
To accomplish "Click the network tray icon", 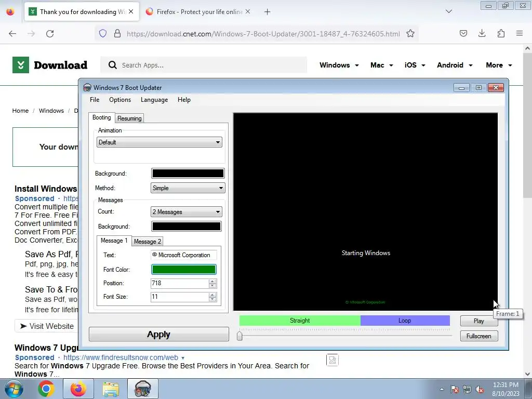I will [467, 390].
